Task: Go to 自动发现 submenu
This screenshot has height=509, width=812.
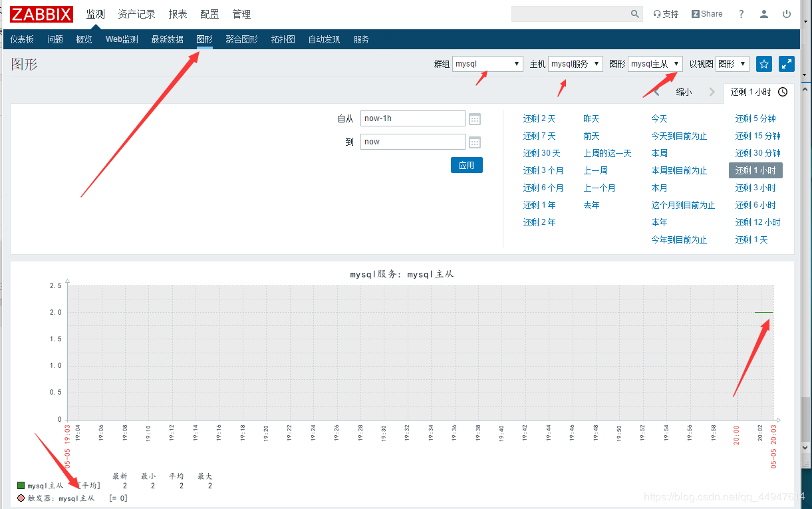Action: click(324, 39)
